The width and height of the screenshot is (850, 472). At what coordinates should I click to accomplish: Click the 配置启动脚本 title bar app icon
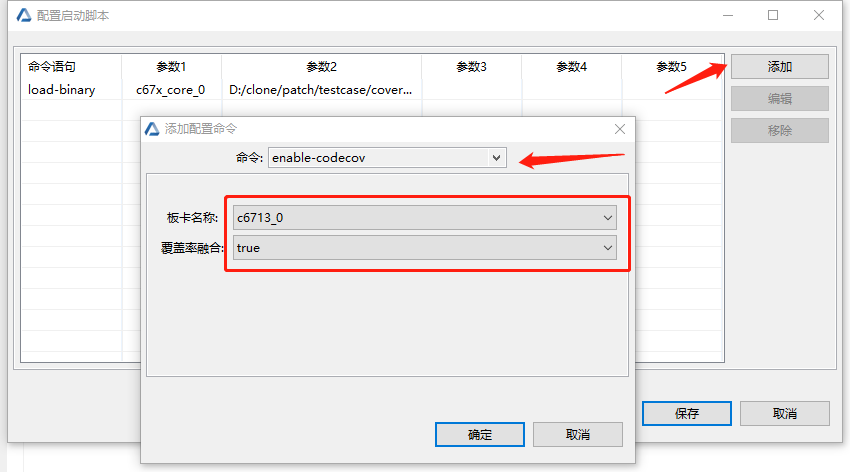click(24, 15)
